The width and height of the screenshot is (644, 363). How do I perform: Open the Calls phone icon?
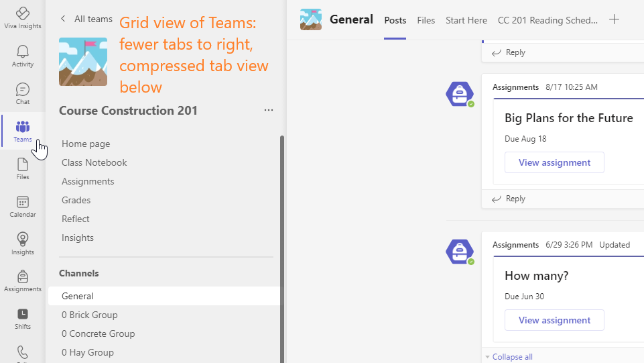[x=23, y=354]
